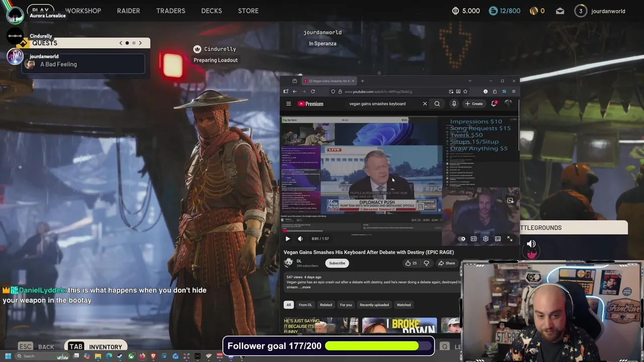Clear the YouTube search box text
Viewport: 644px width, 362px height.
425,104
